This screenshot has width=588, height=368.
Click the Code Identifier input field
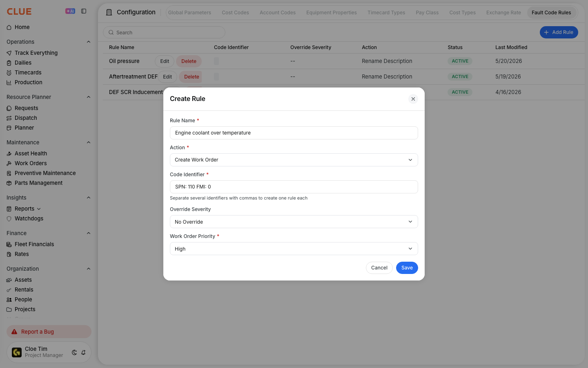click(x=294, y=187)
